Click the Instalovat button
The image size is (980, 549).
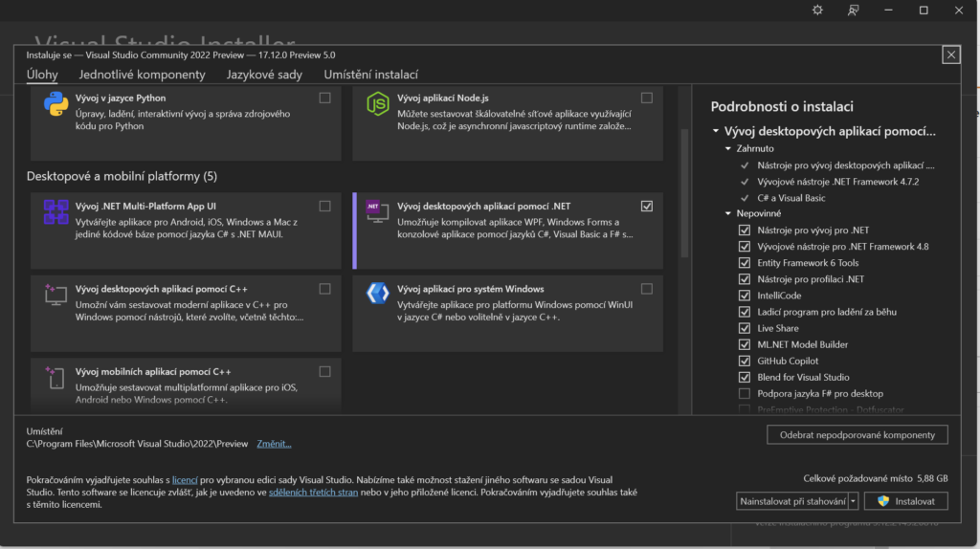tap(906, 501)
